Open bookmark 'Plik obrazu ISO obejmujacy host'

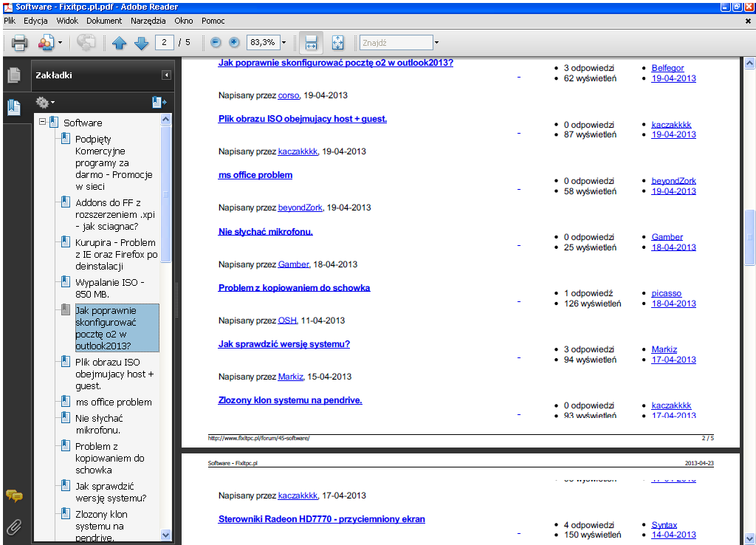[x=114, y=374]
